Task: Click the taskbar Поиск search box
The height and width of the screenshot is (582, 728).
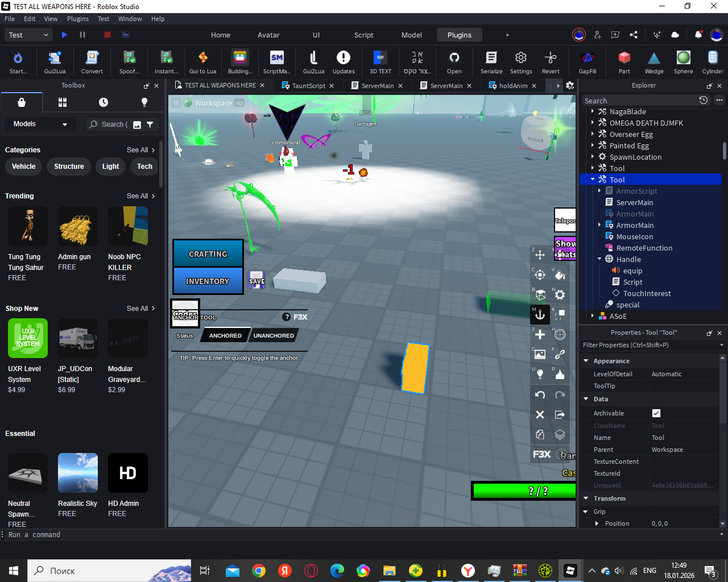Action: pyautogui.click(x=109, y=571)
